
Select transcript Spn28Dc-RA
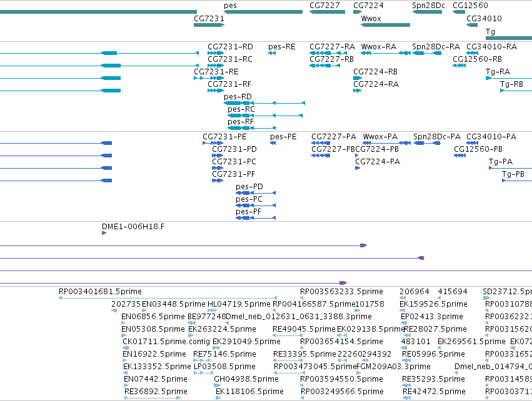click(427, 53)
